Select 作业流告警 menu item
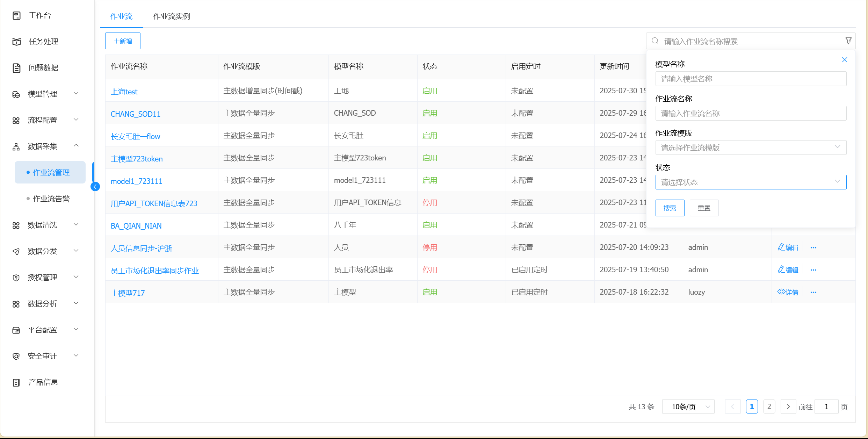Image resolution: width=868 pixels, height=439 pixels. click(51, 199)
